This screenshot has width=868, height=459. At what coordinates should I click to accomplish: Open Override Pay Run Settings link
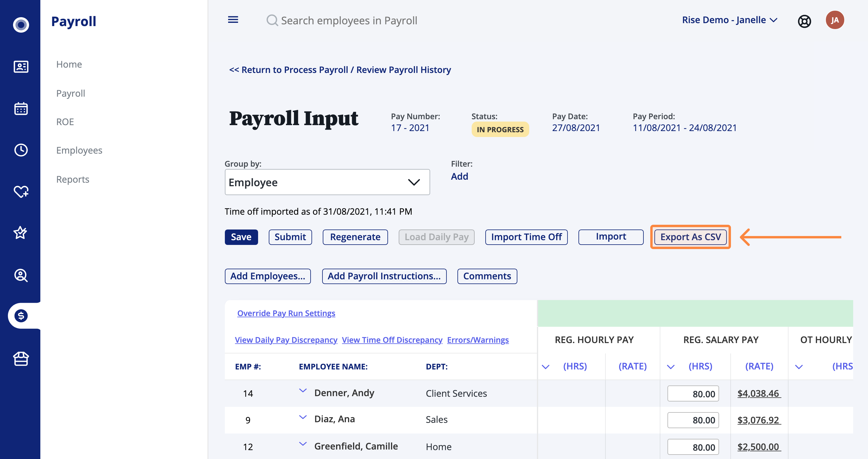pyautogui.click(x=286, y=313)
